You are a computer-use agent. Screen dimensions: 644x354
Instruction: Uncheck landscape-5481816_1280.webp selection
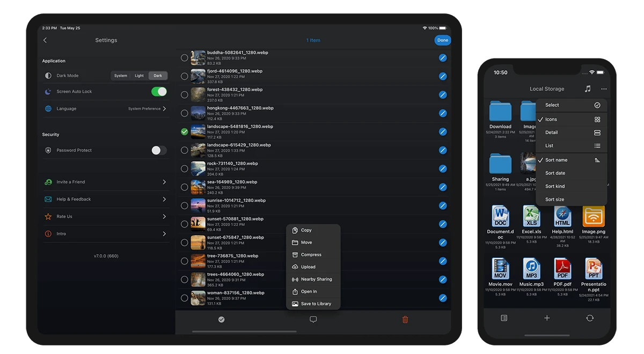185,131
